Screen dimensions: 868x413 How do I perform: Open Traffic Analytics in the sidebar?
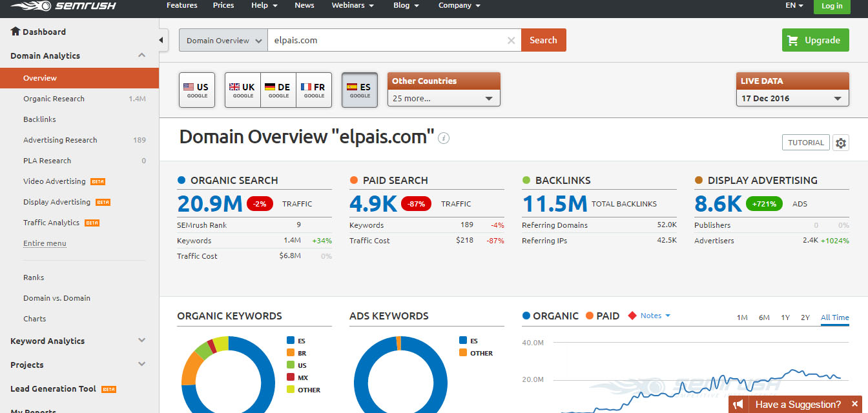(x=51, y=223)
